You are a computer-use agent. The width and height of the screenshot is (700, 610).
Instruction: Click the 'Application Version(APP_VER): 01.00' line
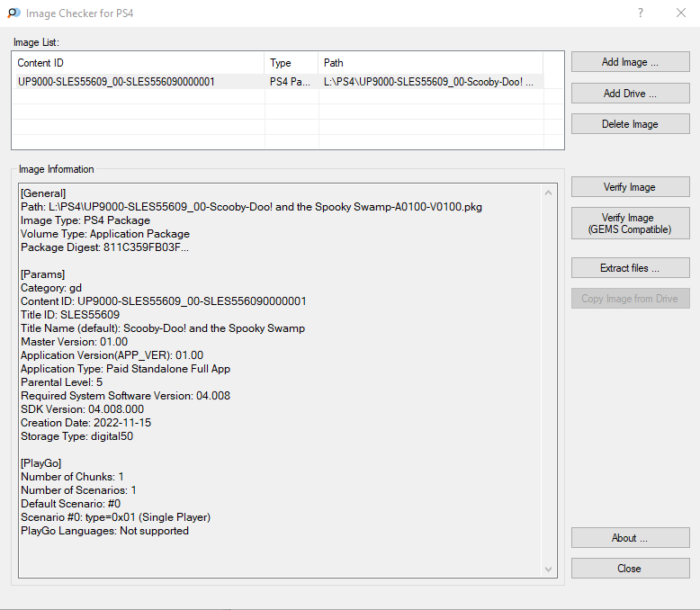[x=112, y=355]
